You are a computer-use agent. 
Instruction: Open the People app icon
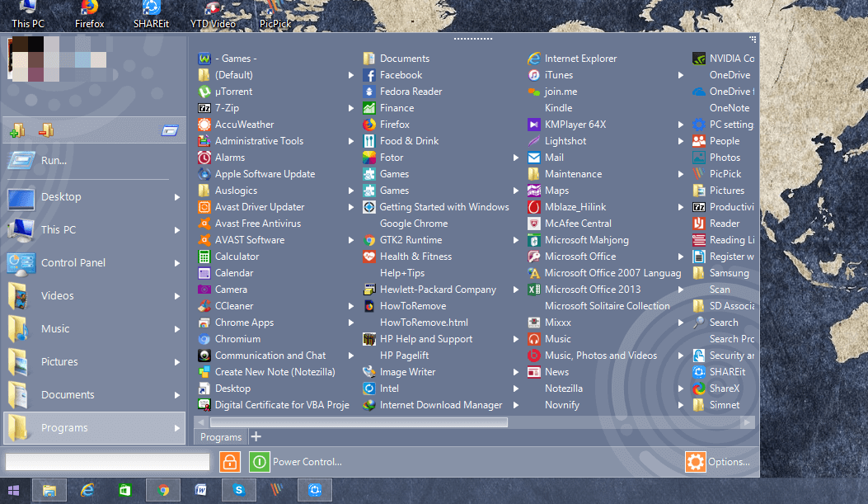(699, 141)
